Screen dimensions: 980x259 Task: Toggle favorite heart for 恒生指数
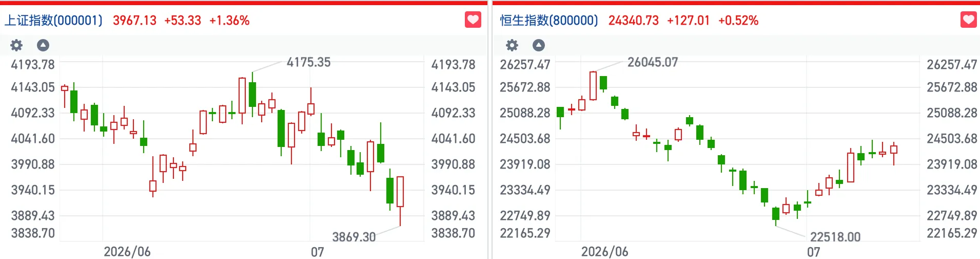tap(969, 20)
